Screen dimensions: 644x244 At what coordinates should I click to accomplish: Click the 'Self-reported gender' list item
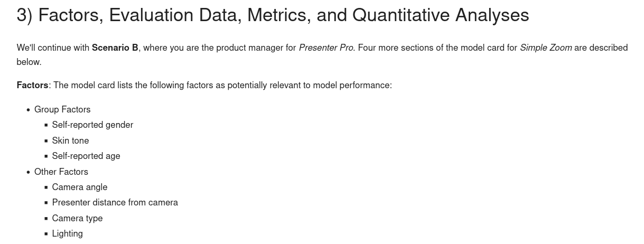[x=92, y=125]
